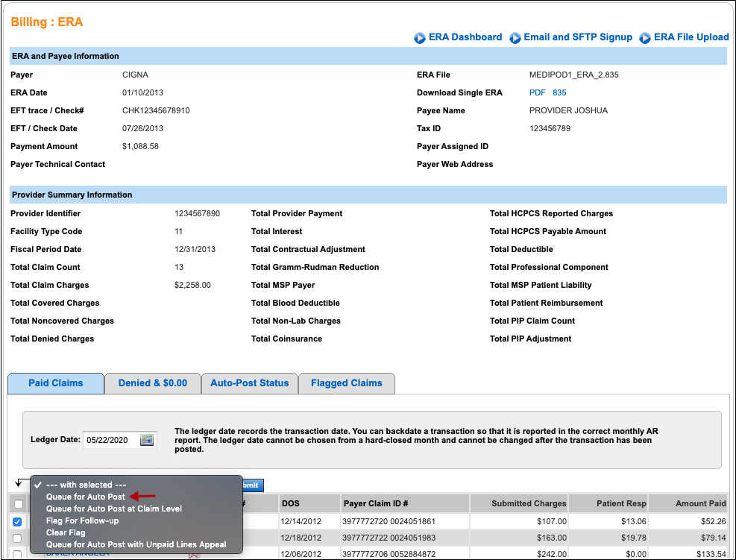Open the Auto-Post Status tab
Image resolution: width=736 pixels, height=560 pixels.
click(x=249, y=383)
